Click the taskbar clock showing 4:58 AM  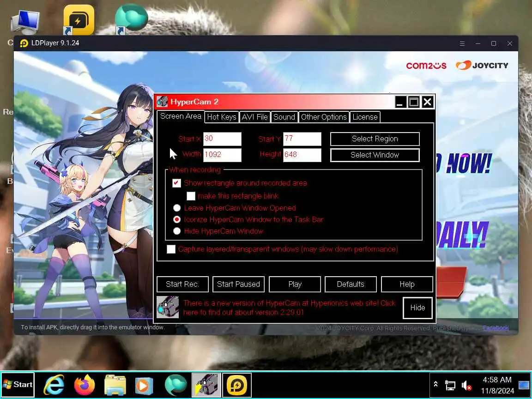tap(497, 385)
